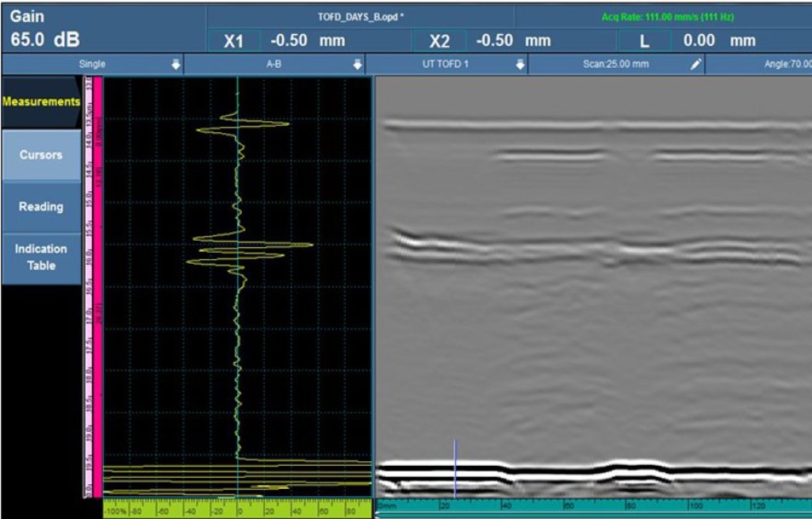The height and width of the screenshot is (519, 812).
Task: Click the cyan reference cursor in the A-scan
Action: [237, 287]
